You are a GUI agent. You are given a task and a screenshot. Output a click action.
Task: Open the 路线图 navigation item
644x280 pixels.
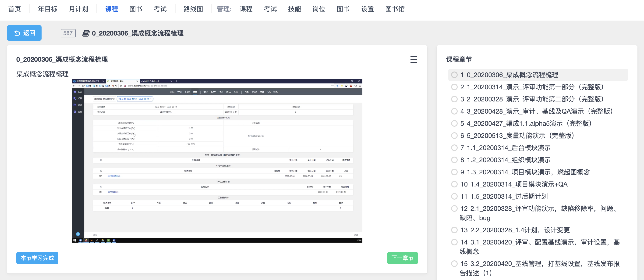(x=193, y=9)
